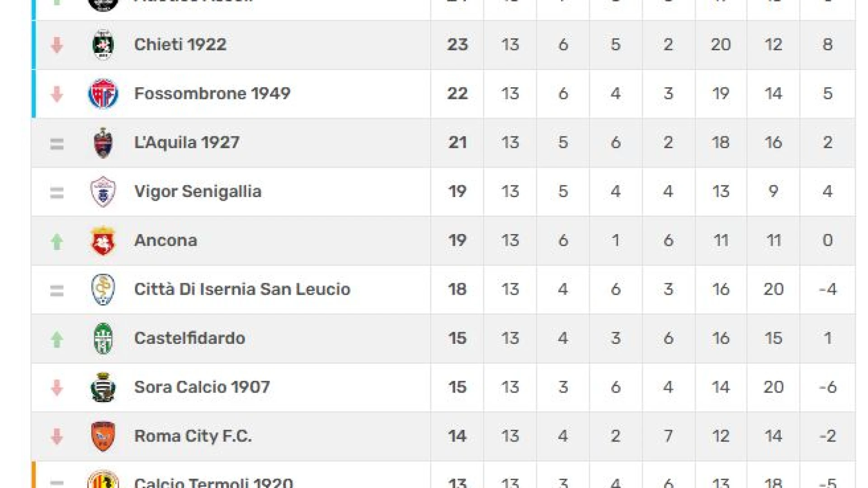
Task: Click the equals sign beside L'Aquila 1927
Action: click(57, 144)
